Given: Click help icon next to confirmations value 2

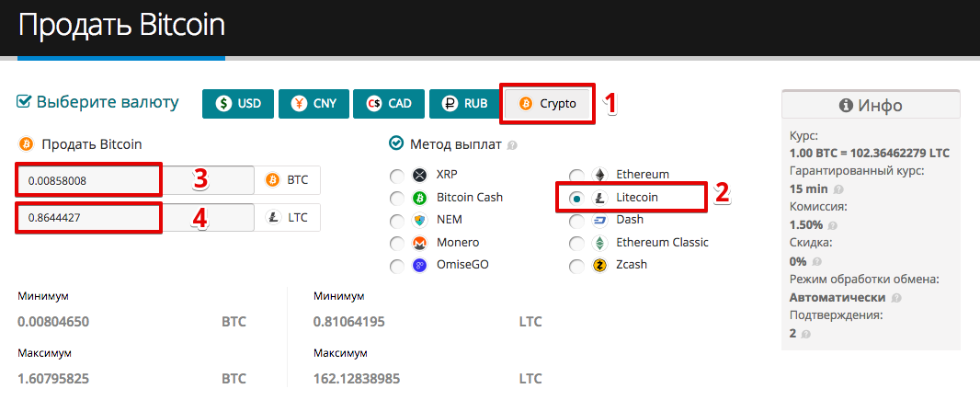Looking at the screenshot, I should (x=805, y=335).
